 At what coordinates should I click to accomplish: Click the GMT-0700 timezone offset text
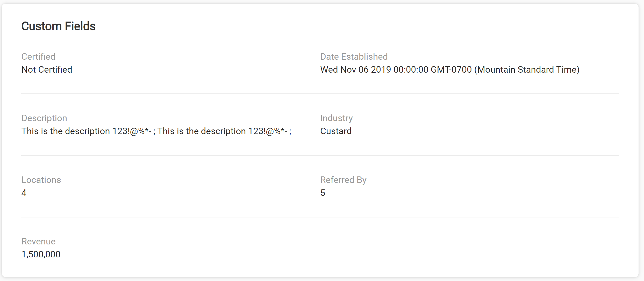point(451,70)
